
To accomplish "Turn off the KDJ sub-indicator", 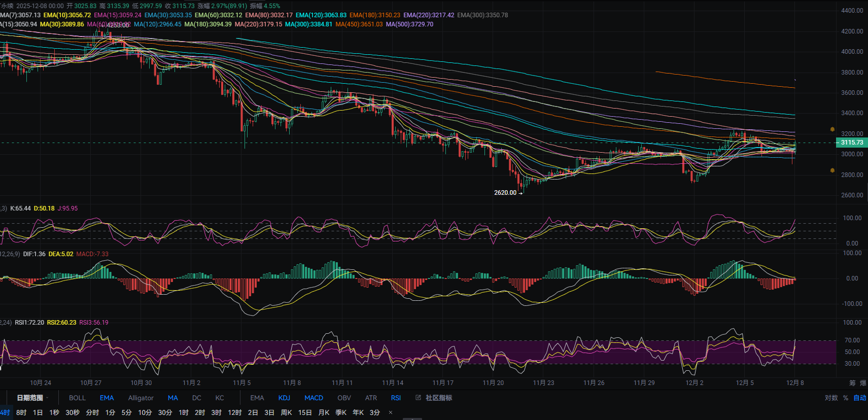I will [x=284, y=398].
